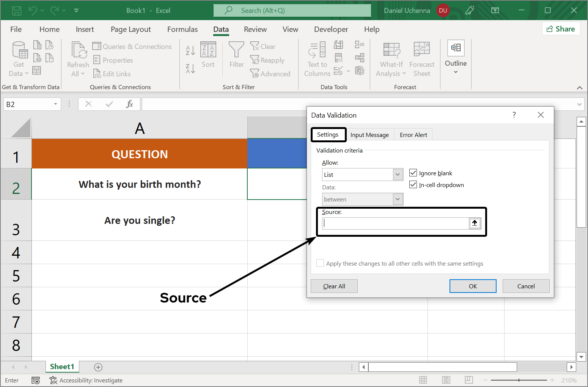Image resolution: width=588 pixels, height=387 pixels.
Task: Click the Clear All button
Action: point(334,286)
